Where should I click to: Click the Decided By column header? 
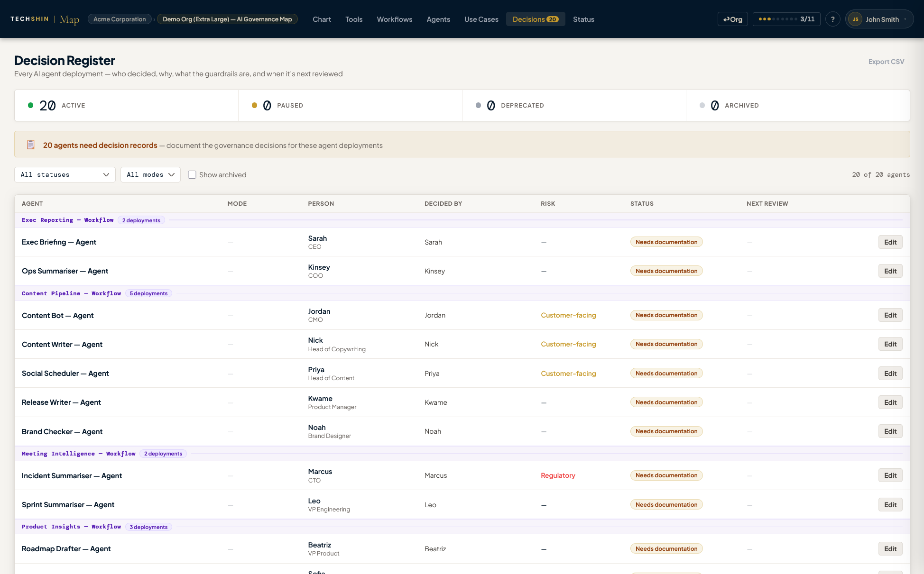pos(443,203)
